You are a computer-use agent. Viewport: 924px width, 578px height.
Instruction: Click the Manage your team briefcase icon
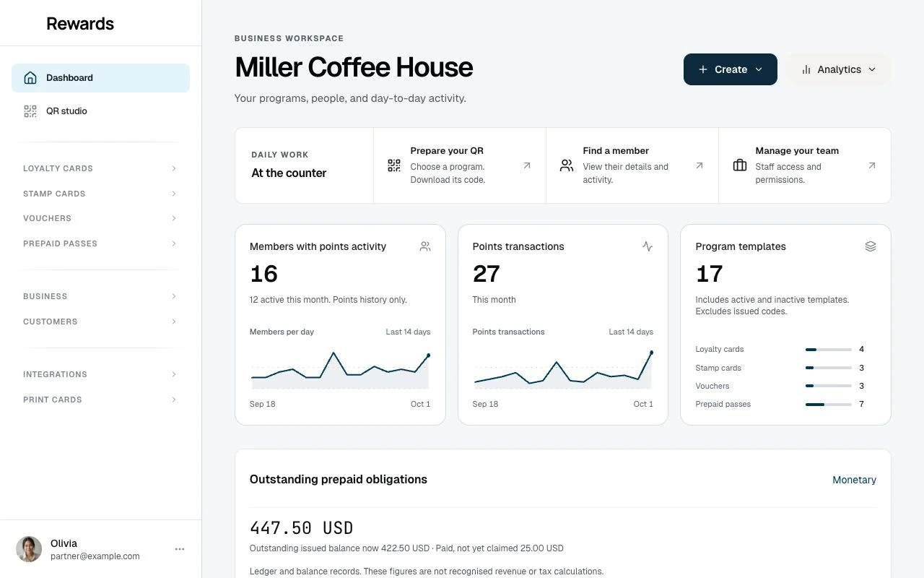[x=740, y=165]
